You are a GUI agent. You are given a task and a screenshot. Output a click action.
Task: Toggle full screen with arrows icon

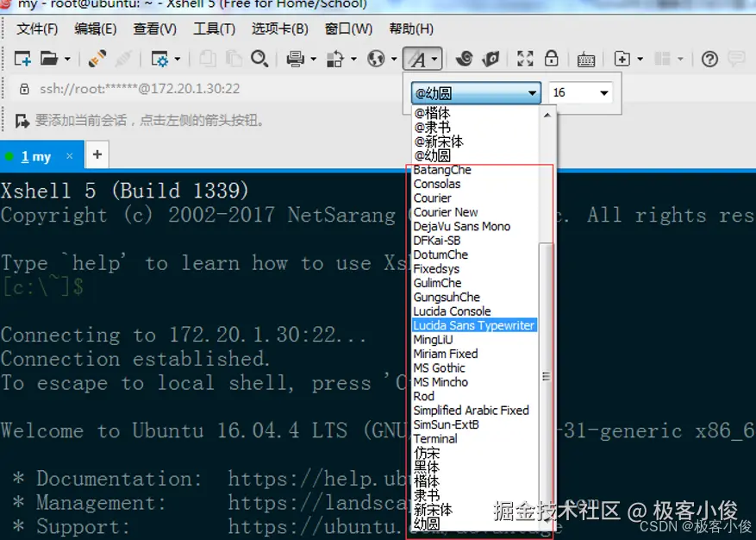tap(525, 59)
